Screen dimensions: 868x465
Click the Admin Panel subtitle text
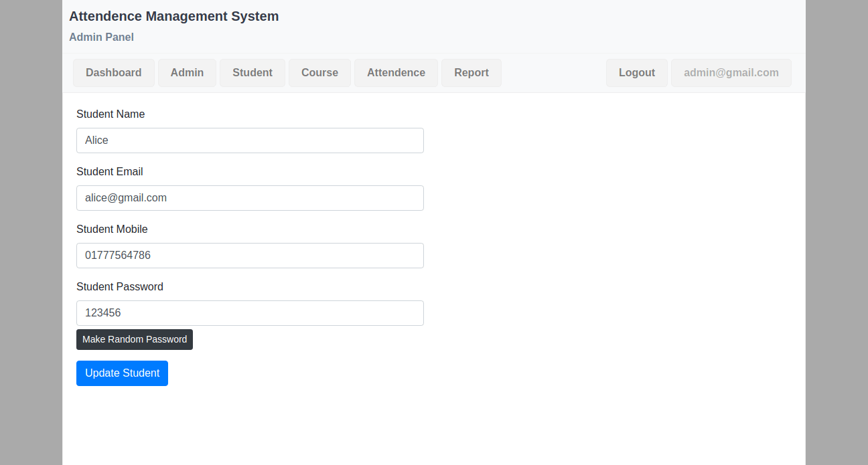click(101, 37)
